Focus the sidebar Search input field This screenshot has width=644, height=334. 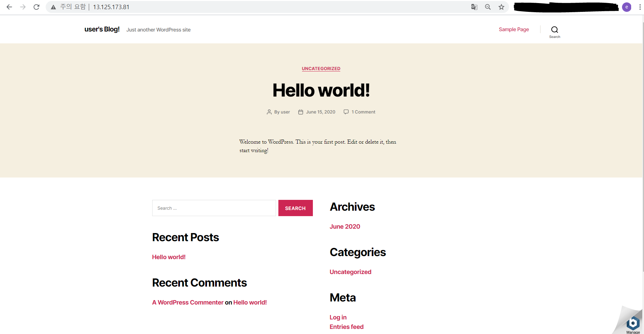click(214, 208)
